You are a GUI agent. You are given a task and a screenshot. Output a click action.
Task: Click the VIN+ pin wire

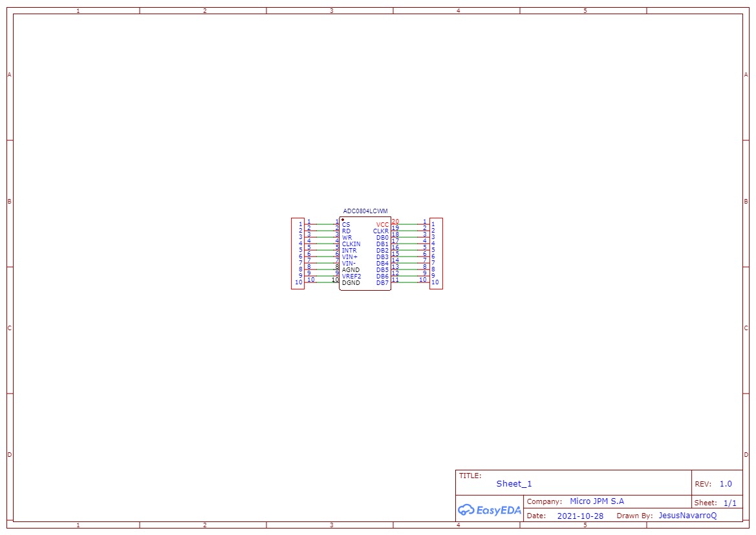(x=324, y=256)
